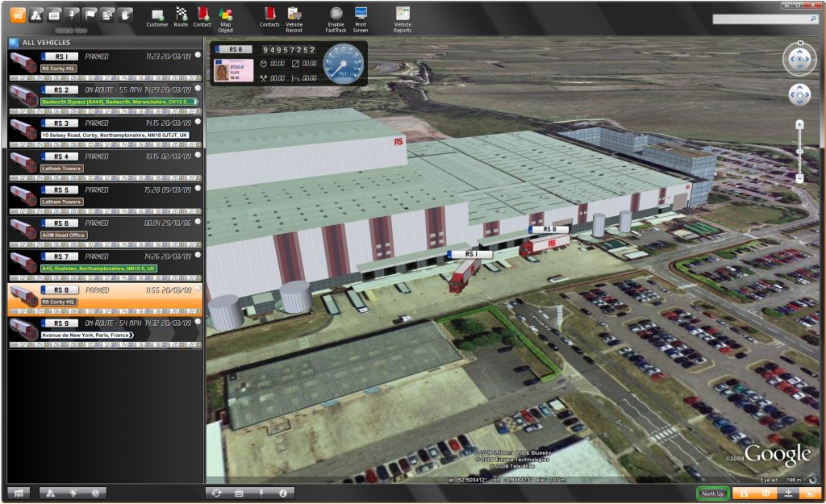Open the Vehicle Record icon
826x504 pixels.
(294, 14)
